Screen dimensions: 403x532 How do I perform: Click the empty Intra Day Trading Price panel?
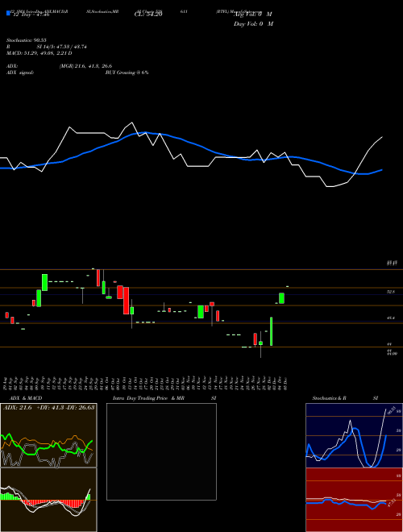(161, 451)
